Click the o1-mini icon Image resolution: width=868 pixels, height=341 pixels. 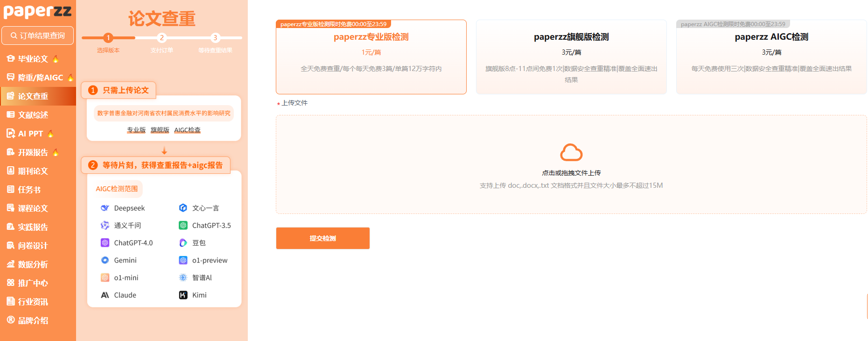tap(105, 277)
